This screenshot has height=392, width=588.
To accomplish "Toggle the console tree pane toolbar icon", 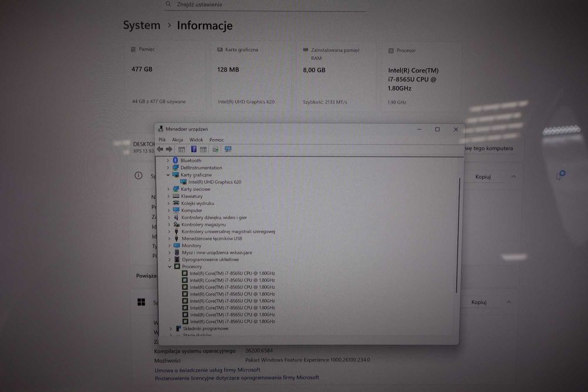I will pyautogui.click(x=182, y=149).
